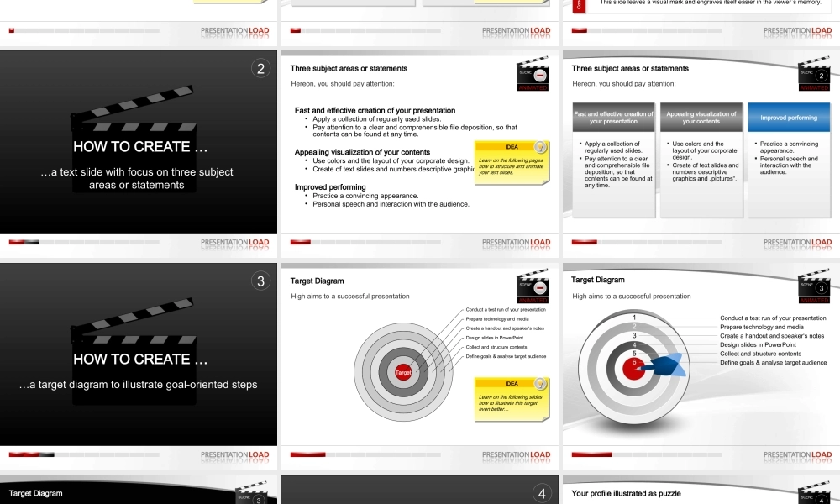
Task: Click the red-minus clapperboard on the bulleted text slide
Action: point(534,74)
